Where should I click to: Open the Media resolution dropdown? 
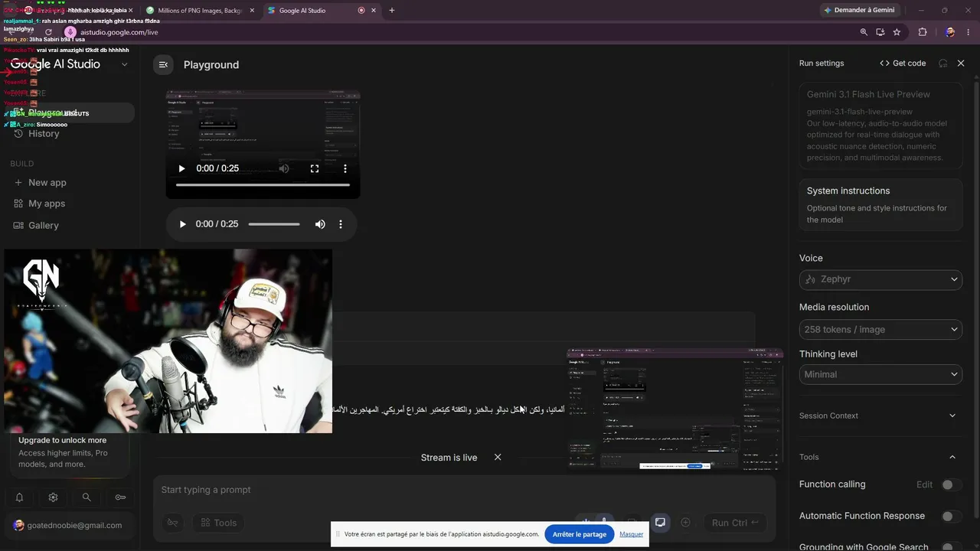(x=880, y=329)
